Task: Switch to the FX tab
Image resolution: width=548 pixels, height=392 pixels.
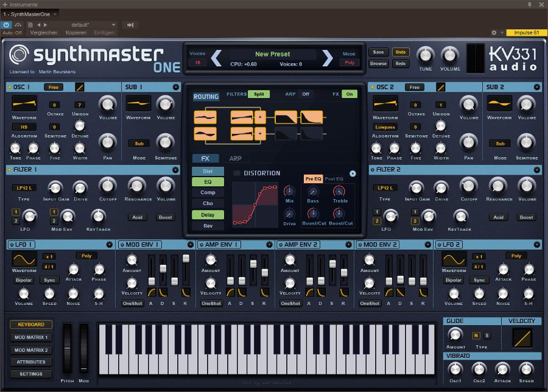Action: coord(206,159)
